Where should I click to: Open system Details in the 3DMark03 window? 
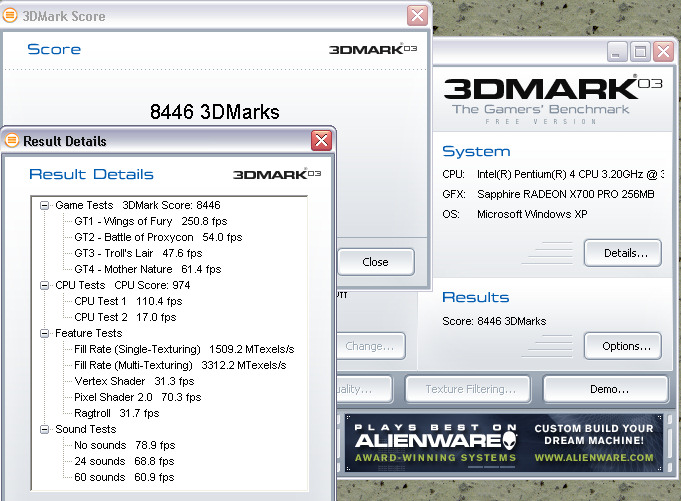pyautogui.click(x=623, y=253)
